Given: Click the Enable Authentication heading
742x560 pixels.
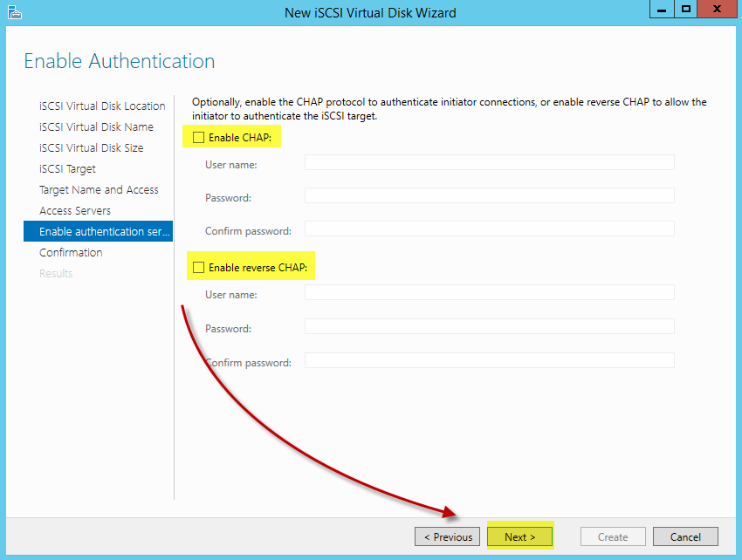Looking at the screenshot, I should click(120, 61).
